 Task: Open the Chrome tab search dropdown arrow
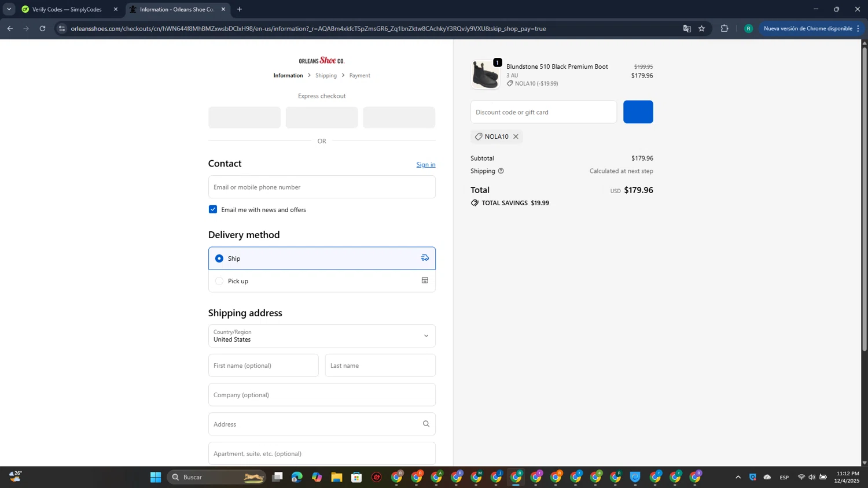9,9
